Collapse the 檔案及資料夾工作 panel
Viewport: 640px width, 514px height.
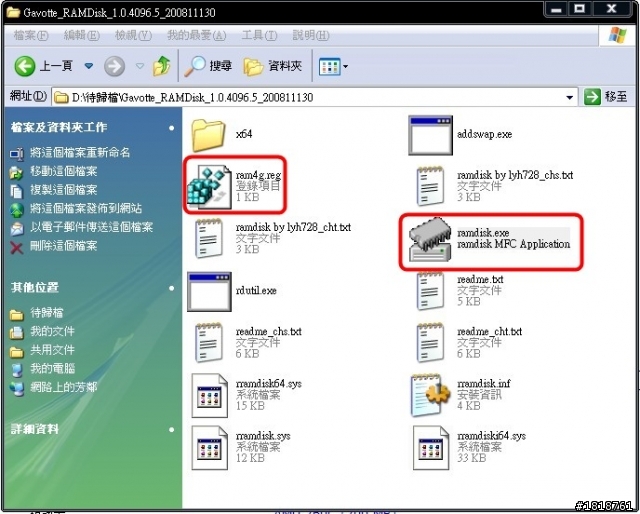171,128
